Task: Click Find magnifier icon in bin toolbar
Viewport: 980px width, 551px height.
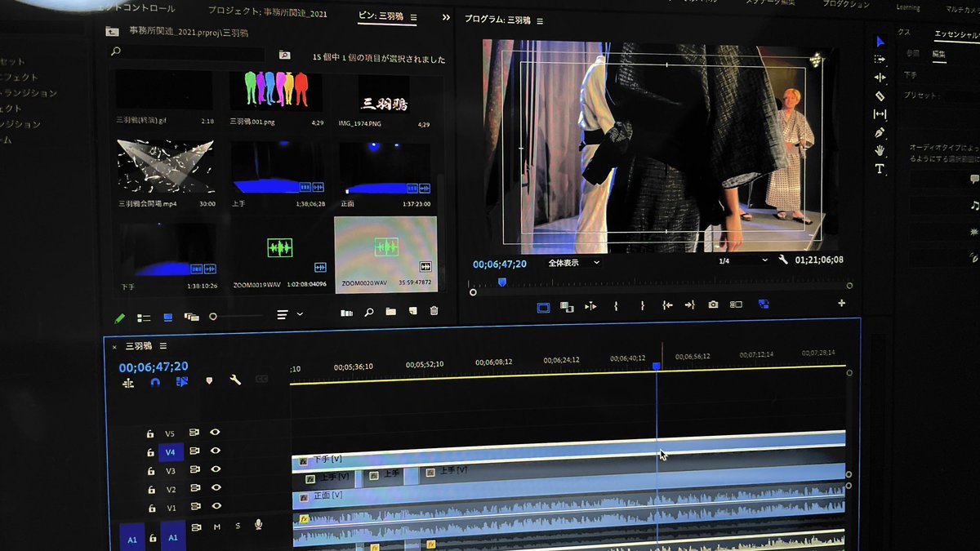Action: pyautogui.click(x=369, y=312)
